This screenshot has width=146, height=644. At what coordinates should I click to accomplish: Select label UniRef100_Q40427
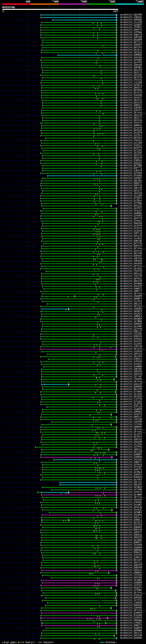(131, 98)
